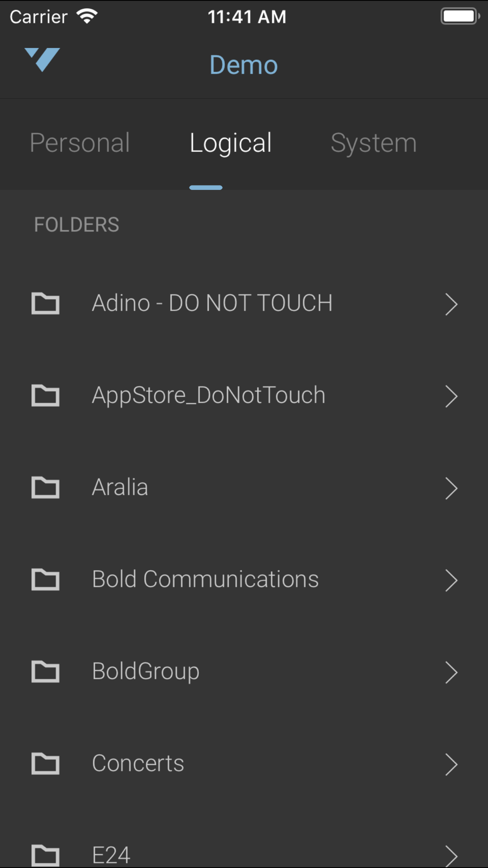Switch to the System tab

pyautogui.click(x=374, y=143)
